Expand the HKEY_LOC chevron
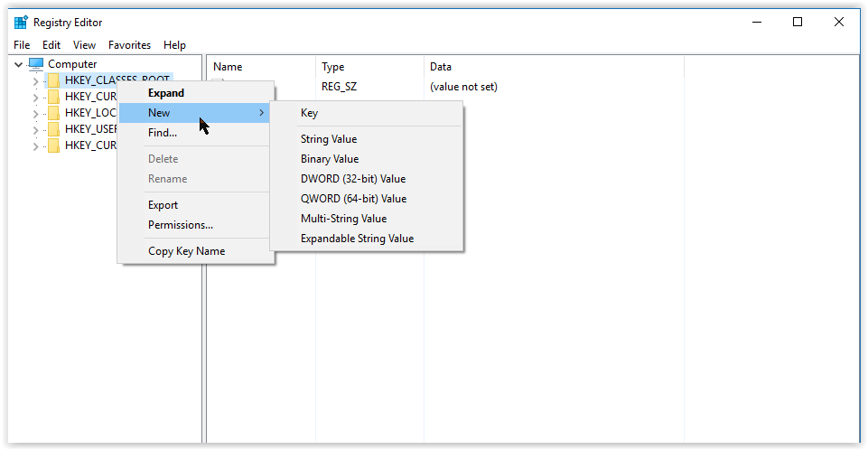Viewport: 868px width, 450px height. pos(35,114)
